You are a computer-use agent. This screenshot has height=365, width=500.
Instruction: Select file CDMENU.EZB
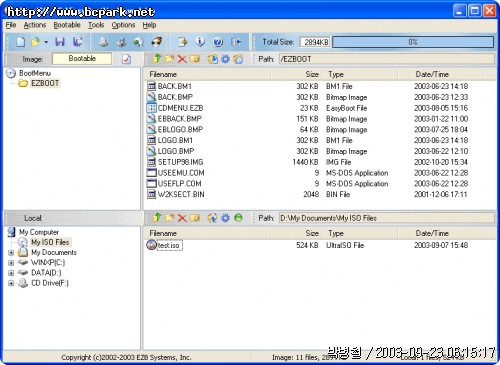click(x=180, y=108)
